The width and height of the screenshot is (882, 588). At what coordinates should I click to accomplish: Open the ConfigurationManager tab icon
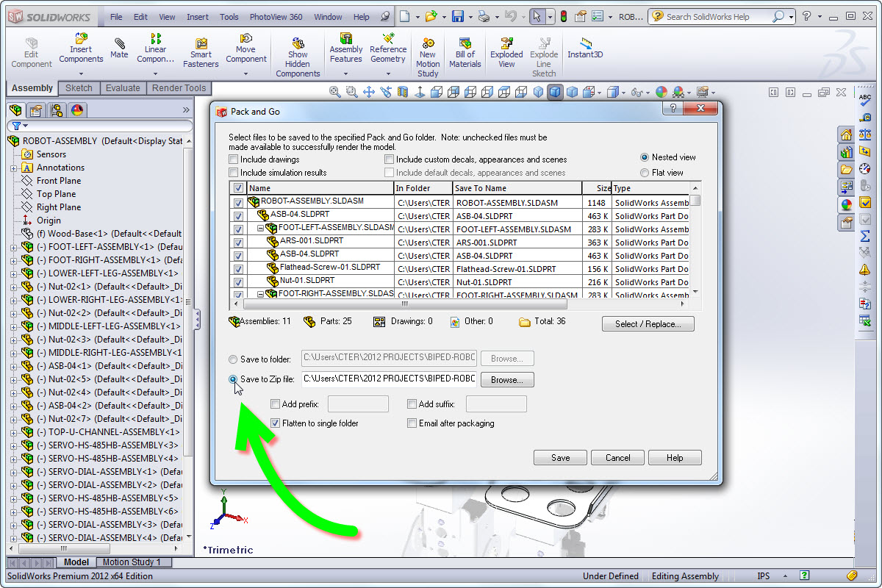pyautogui.click(x=57, y=110)
